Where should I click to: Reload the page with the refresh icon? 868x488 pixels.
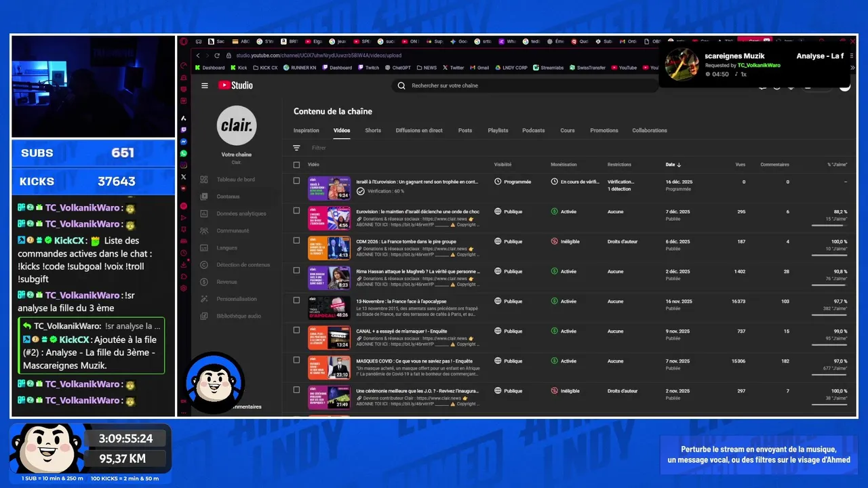click(217, 56)
